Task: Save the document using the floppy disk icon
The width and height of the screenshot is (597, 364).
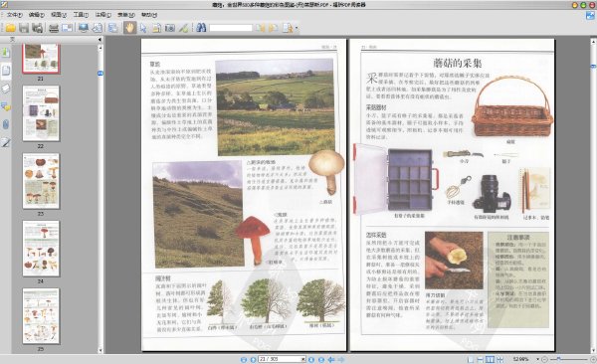Action: [x=24, y=28]
